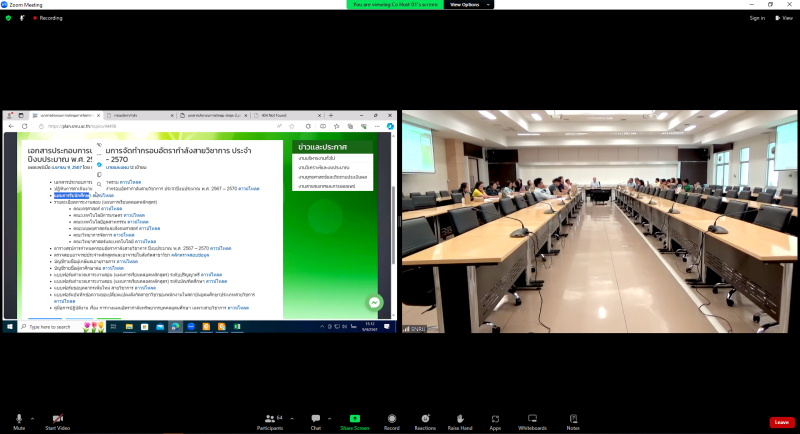The height and width of the screenshot is (434, 800).
Task: Toggle Raise Hand
Action: [460, 418]
